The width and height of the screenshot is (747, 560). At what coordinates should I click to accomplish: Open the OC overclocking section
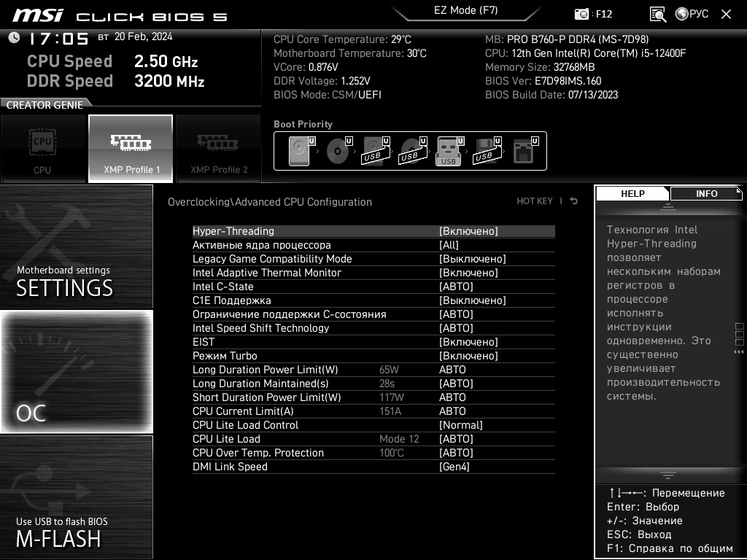76,372
